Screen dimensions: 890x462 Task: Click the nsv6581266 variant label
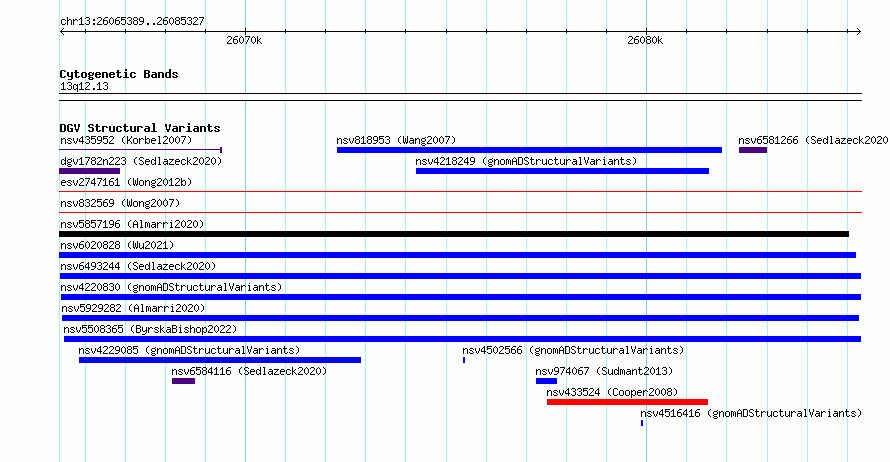tap(813, 140)
